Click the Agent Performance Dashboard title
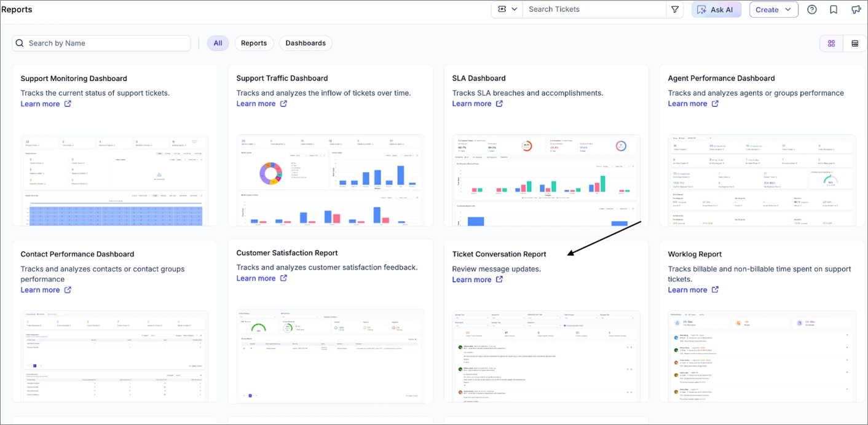This screenshot has width=868, height=425. click(721, 79)
